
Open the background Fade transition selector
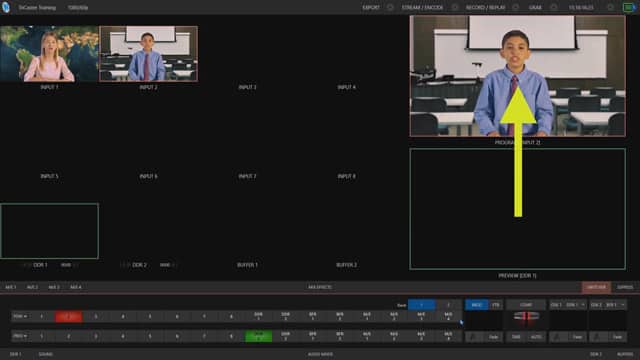pyautogui.click(x=493, y=337)
